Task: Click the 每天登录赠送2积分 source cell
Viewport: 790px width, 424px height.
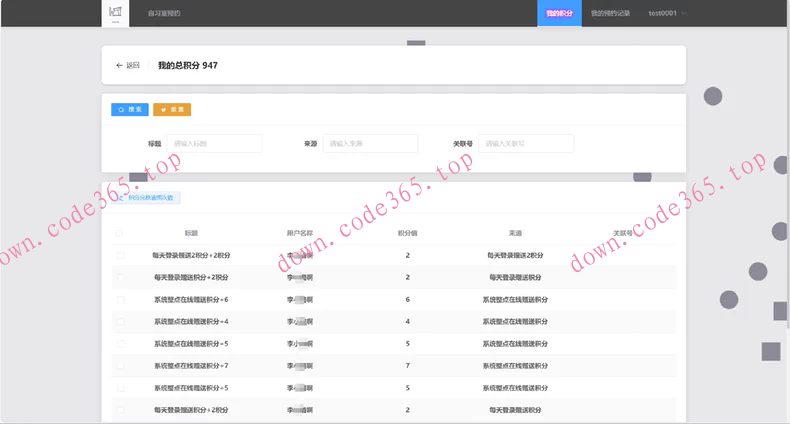Action: 515,255
